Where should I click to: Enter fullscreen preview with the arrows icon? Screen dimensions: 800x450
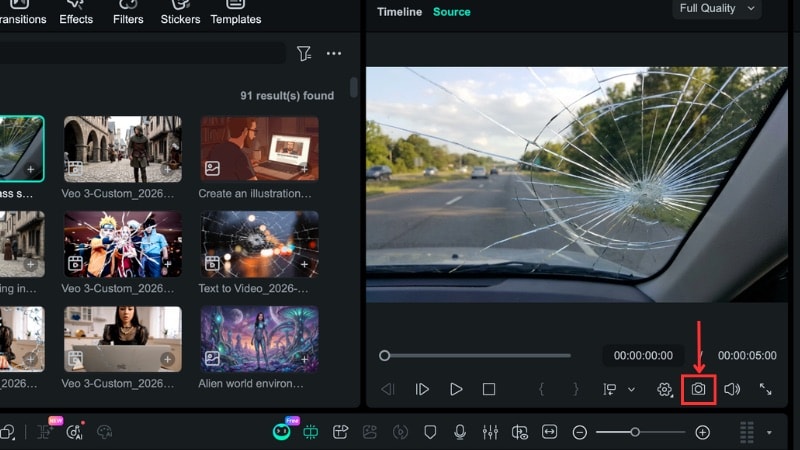765,389
